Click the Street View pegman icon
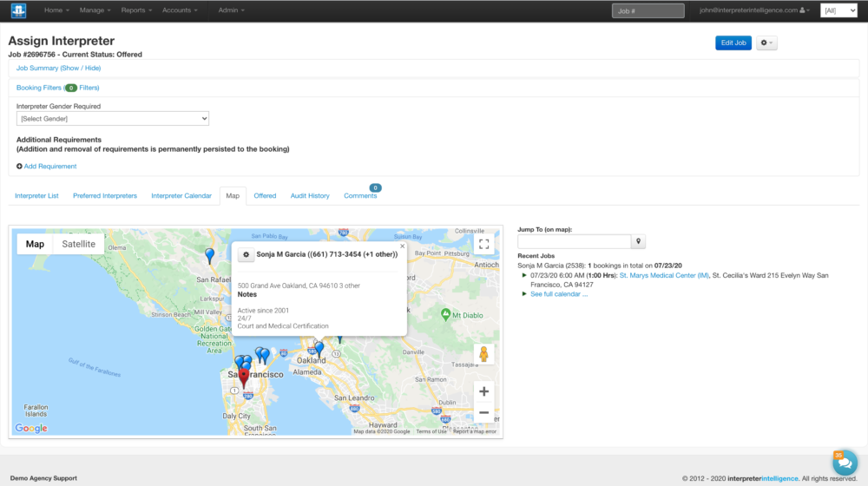The height and width of the screenshot is (486, 868). 483,354
